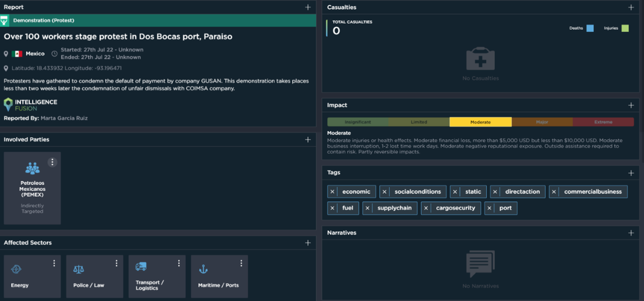The width and height of the screenshot is (644, 301).
Task: Click the Mexico flag icon
Action: pos(17,54)
